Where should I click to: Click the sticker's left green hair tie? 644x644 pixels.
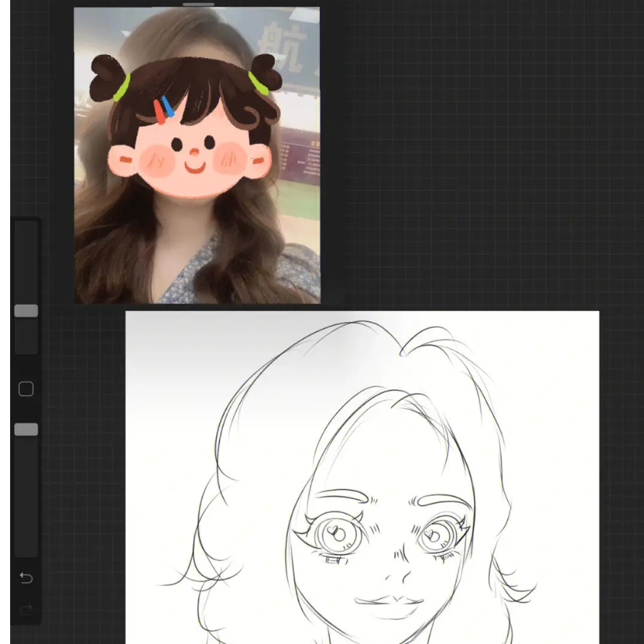[x=122, y=88]
